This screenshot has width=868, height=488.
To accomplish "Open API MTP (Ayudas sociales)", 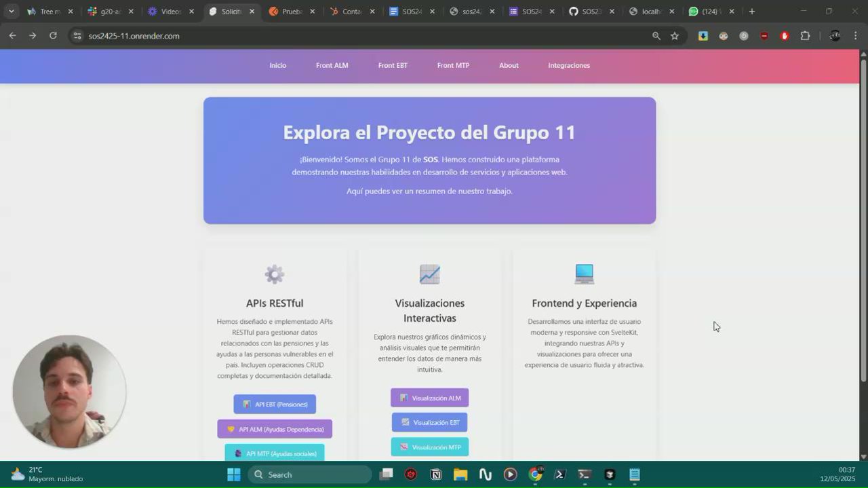I will [x=275, y=453].
